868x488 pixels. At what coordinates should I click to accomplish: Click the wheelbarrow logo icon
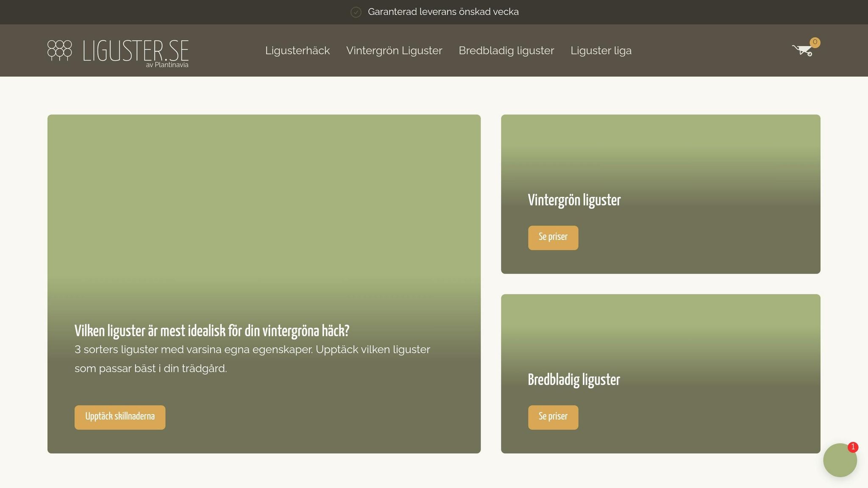60,50
